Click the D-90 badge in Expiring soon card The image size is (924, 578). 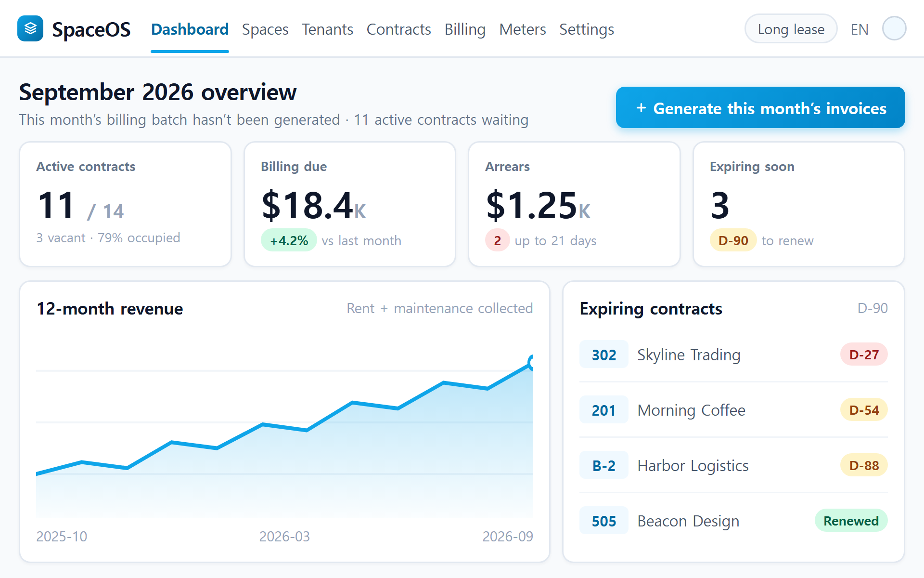click(x=733, y=240)
